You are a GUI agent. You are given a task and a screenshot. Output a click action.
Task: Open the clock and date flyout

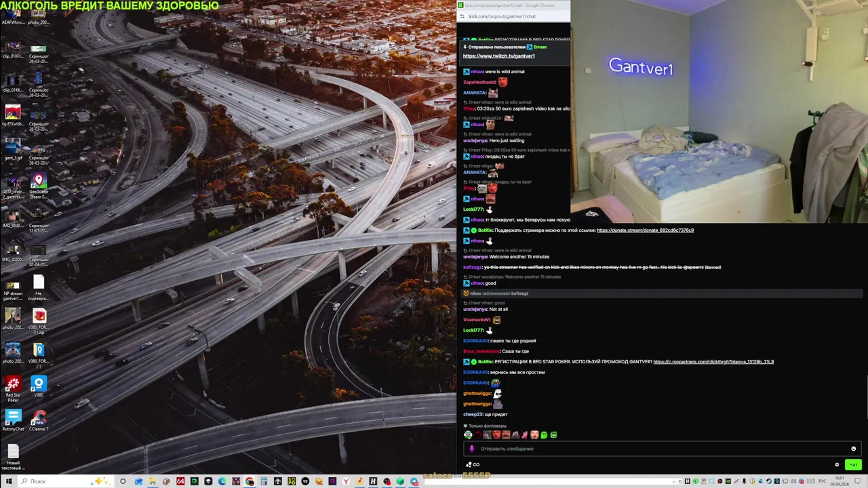pos(840,481)
